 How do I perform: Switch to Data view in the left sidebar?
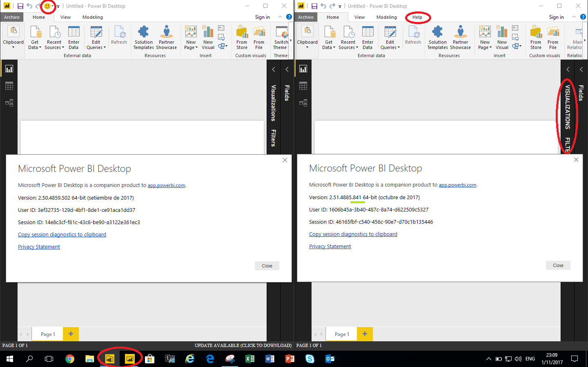click(x=9, y=85)
